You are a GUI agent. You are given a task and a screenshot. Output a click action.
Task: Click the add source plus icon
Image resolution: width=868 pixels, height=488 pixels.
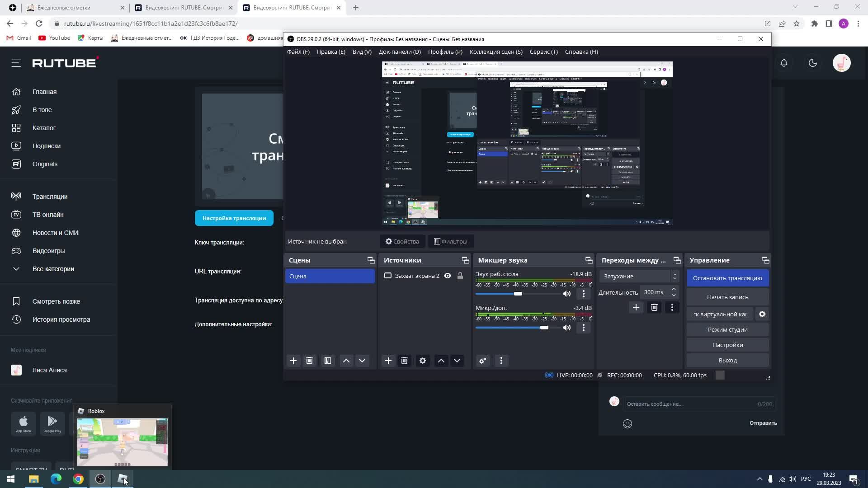click(x=388, y=361)
